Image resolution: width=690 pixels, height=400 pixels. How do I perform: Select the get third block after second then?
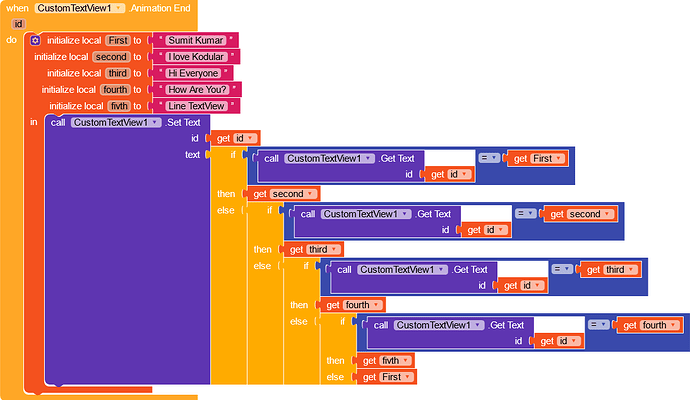(x=313, y=250)
